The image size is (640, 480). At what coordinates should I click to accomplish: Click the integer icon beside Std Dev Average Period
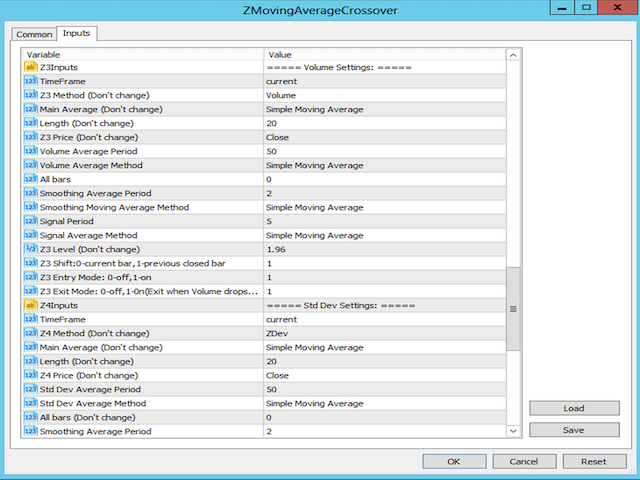coord(31,389)
